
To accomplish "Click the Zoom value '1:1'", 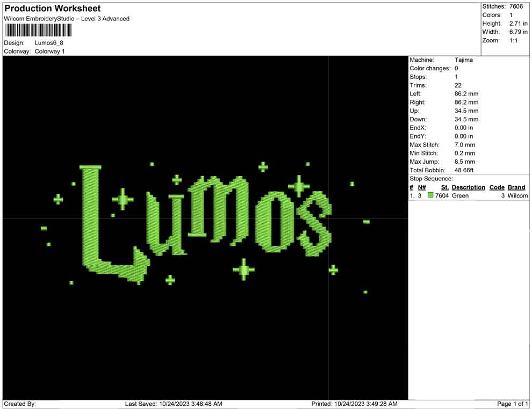I will pos(513,40).
